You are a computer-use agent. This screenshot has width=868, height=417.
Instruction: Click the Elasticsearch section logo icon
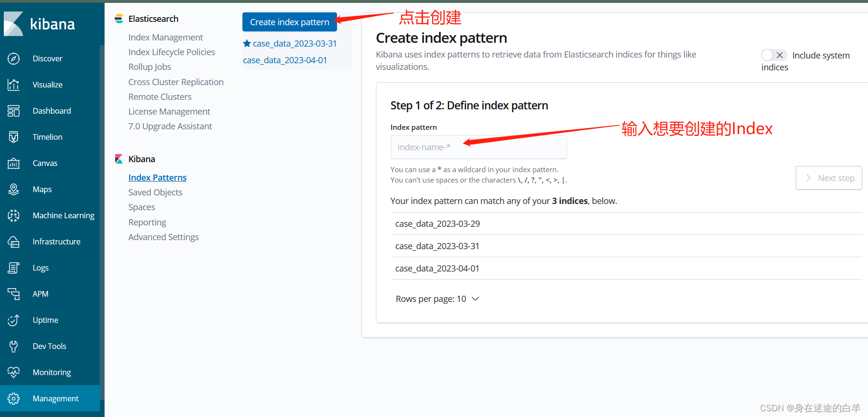(119, 19)
